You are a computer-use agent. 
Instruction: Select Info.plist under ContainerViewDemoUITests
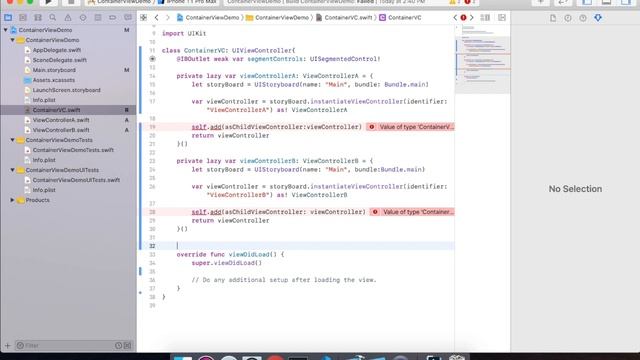click(44, 190)
